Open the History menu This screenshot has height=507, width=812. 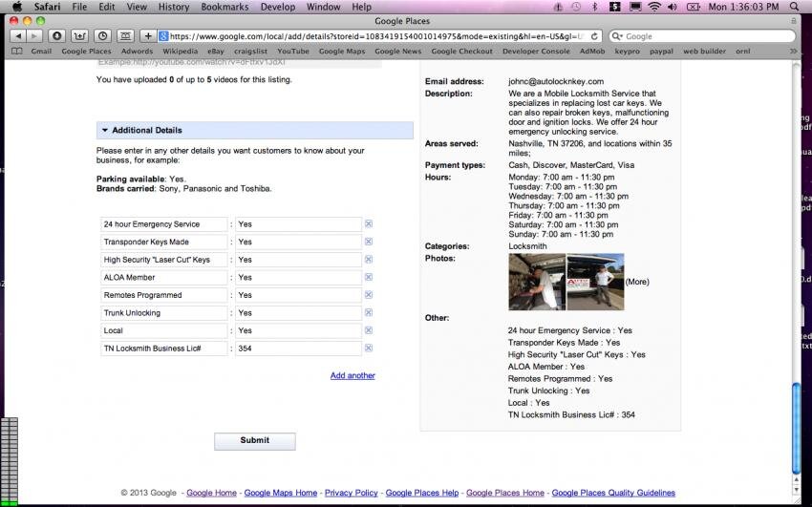coord(174,7)
